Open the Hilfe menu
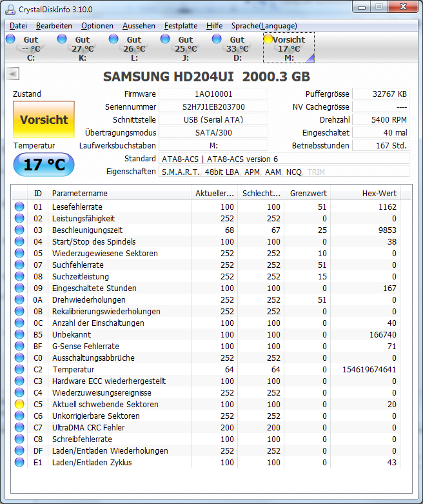 pos(214,26)
